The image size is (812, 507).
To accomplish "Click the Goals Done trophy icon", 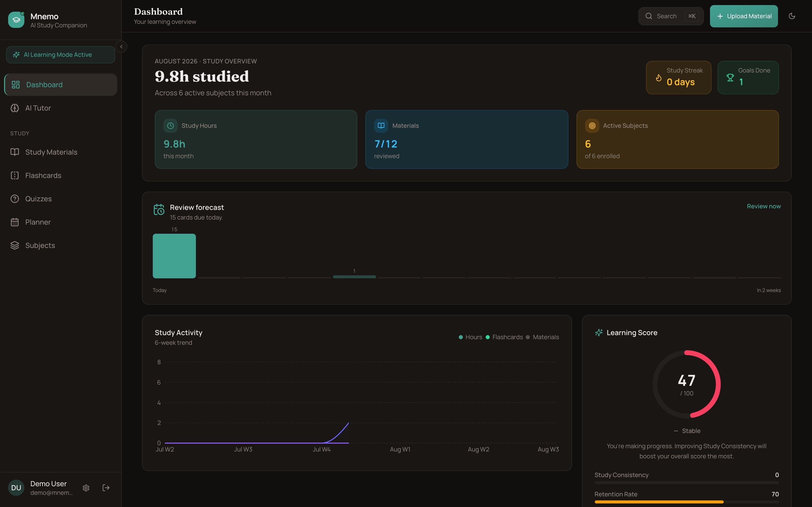I will pyautogui.click(x=730, y=78).
